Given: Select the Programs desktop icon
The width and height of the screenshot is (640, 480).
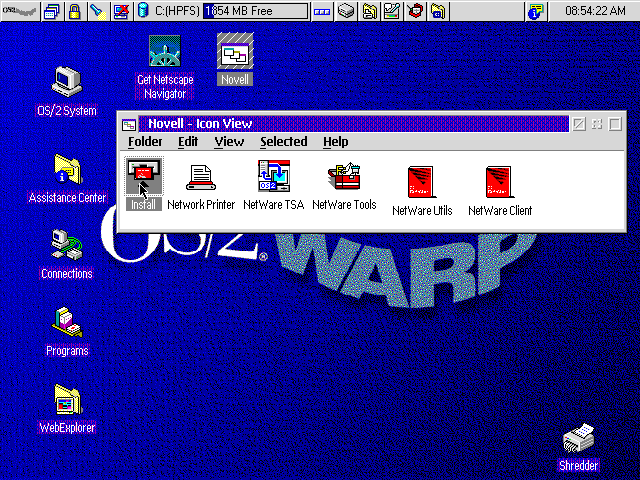Looking at the screenshot, I should 67,322.
